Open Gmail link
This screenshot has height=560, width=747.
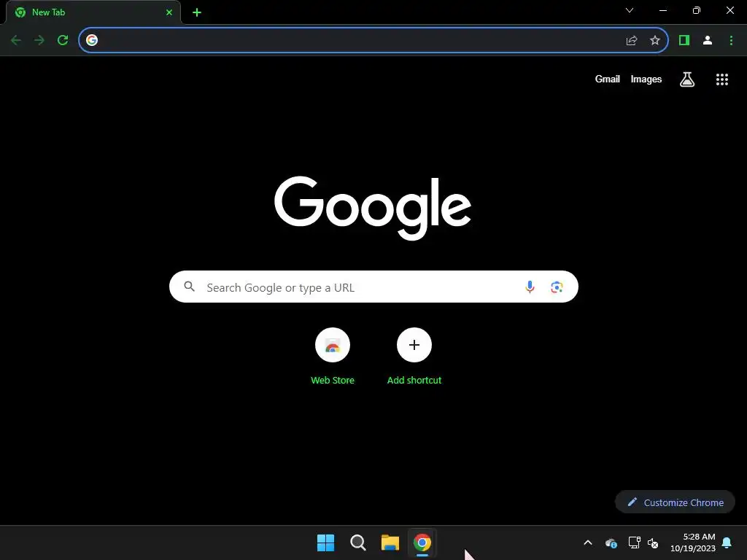608,79
